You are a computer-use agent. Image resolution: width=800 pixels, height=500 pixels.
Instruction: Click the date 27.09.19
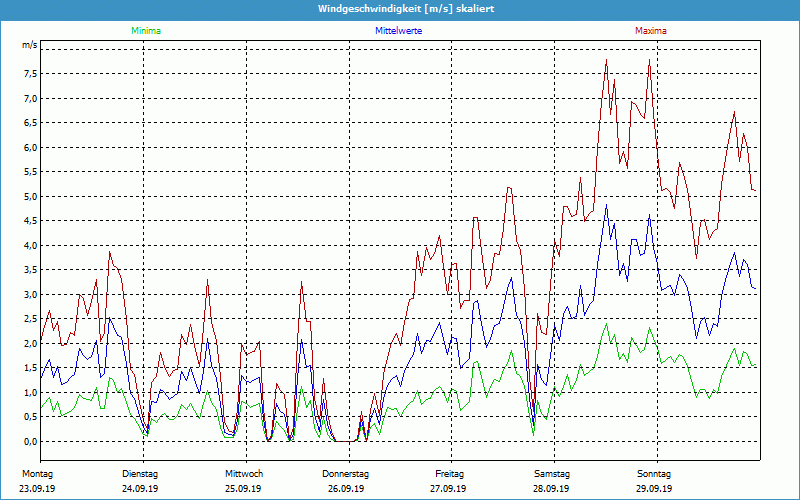click(448, 488)
